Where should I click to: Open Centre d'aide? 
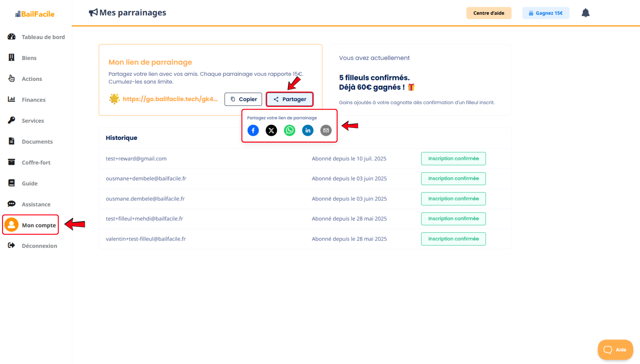pyautogui.click(x=488, y=13)
